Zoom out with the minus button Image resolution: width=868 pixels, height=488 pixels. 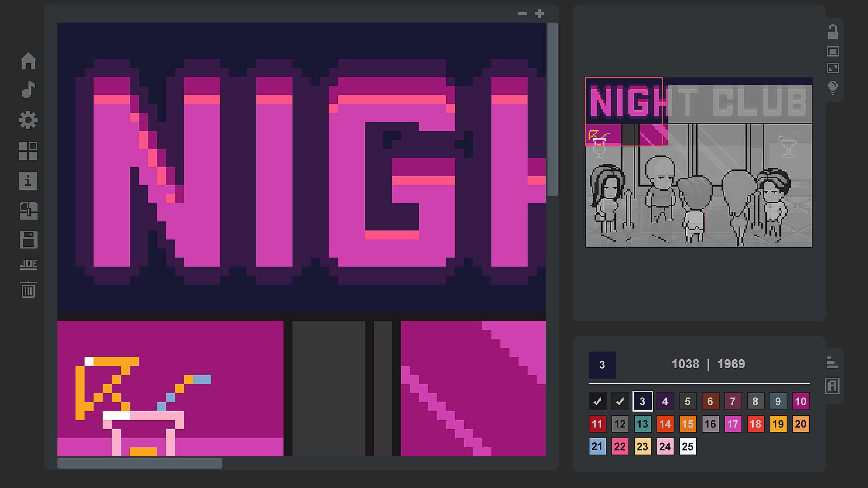pyautogui.click(x=523, y=14)
